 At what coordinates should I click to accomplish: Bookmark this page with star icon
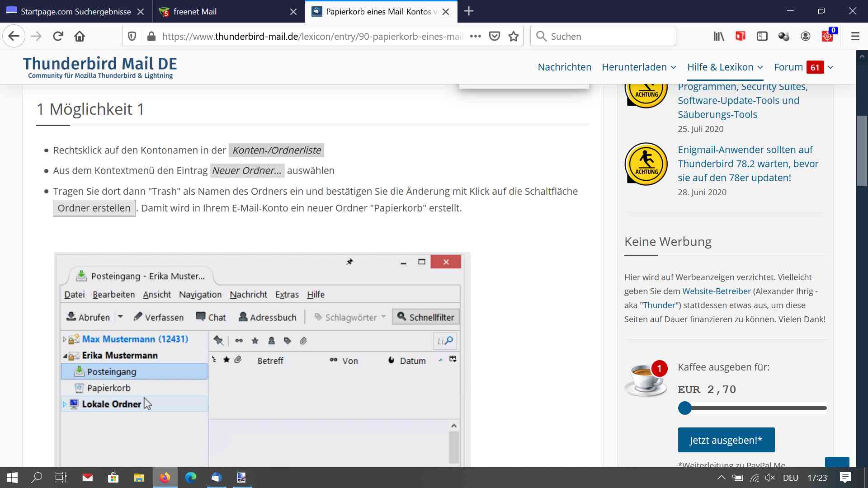coord(514,36)
